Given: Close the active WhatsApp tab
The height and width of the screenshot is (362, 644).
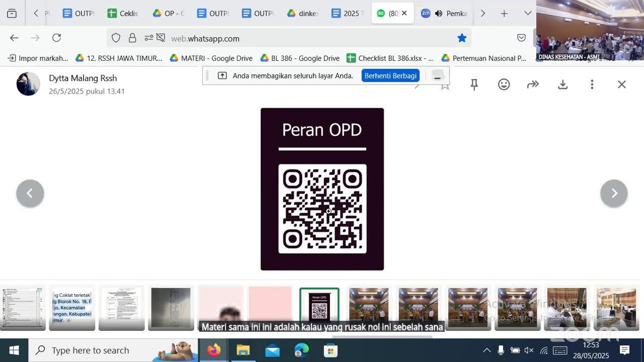Looking at the screenshot, I should (404, 14).
